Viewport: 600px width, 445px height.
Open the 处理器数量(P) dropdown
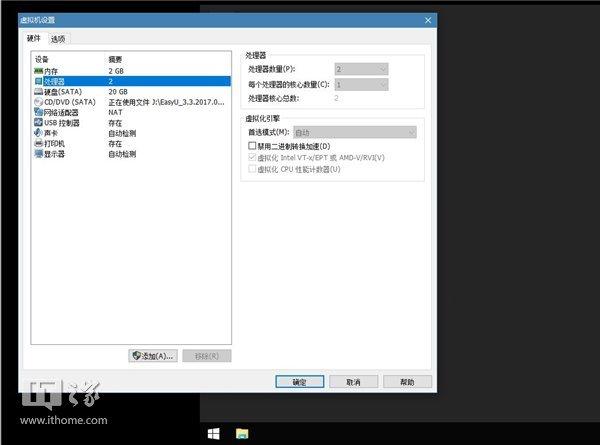361,69
